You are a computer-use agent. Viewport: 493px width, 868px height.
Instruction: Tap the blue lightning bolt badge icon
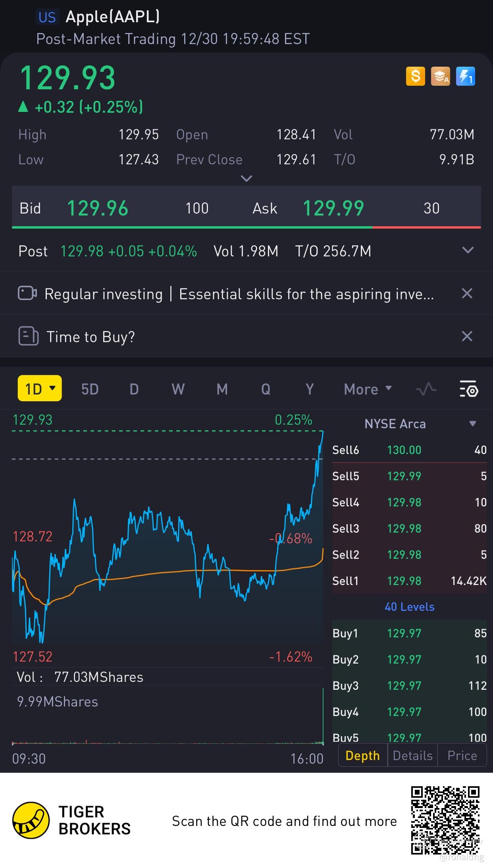465,76
